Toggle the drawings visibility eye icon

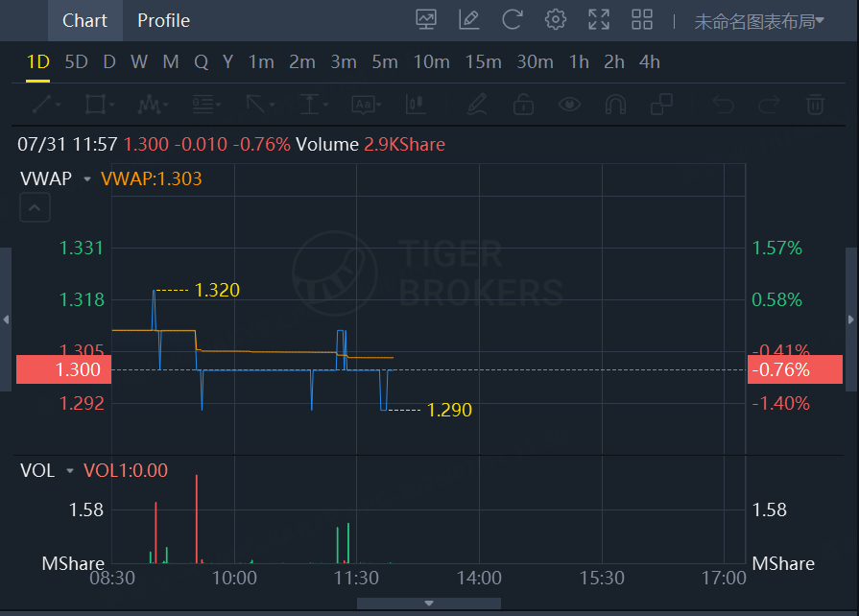[570, 104]
